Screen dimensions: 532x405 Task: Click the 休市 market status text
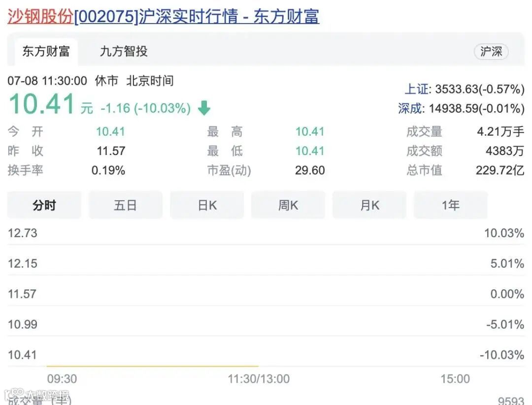pos(106,81)
